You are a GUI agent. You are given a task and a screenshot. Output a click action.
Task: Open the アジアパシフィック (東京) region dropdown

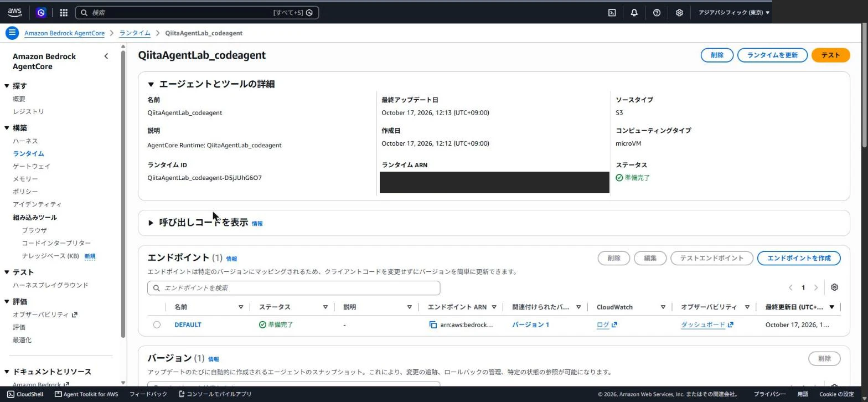point(734,12)
